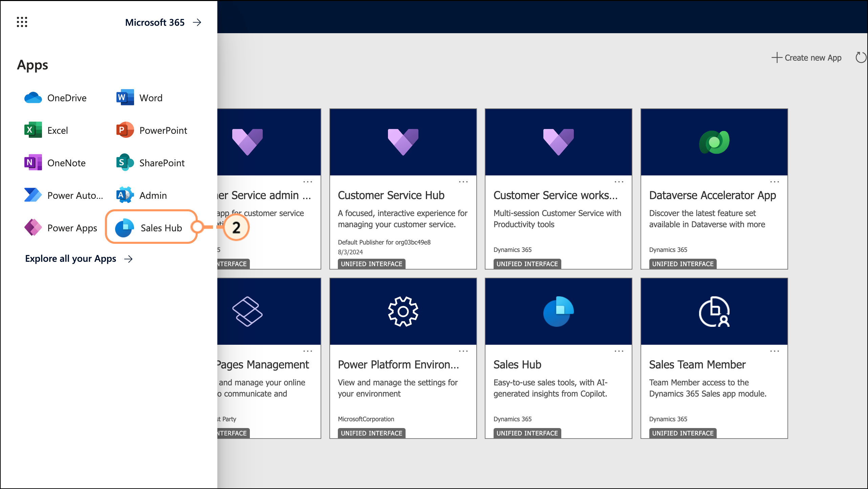Click the arrow next to Microsoft 365
868x489 pixels.
pos(197,22)
